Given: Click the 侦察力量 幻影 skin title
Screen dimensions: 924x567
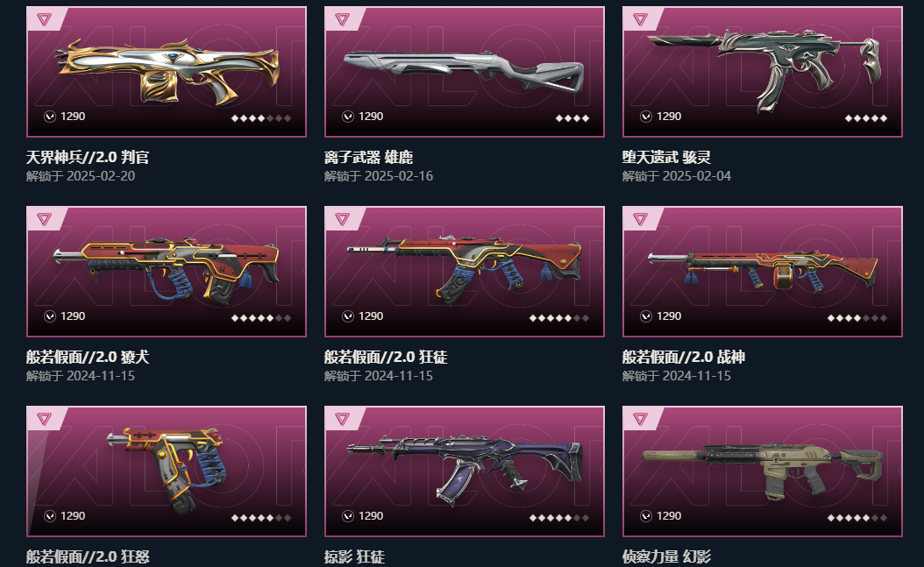Looking at the screenshot, I should 666,556.
